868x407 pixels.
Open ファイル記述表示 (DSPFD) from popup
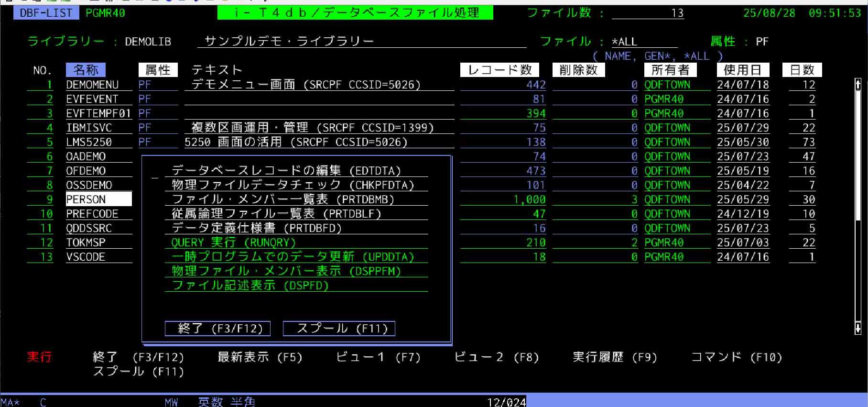pyautogui.click(x=250, y=286)
